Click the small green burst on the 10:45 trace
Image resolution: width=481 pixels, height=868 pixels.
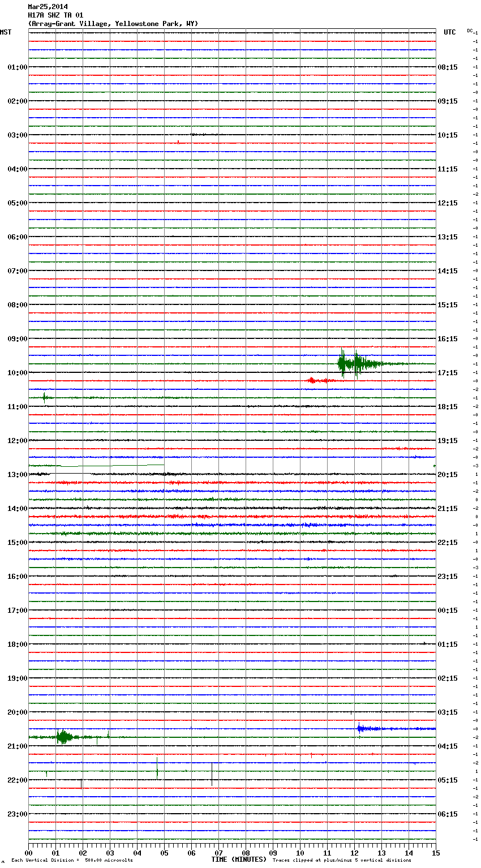(x=45, y=398)
